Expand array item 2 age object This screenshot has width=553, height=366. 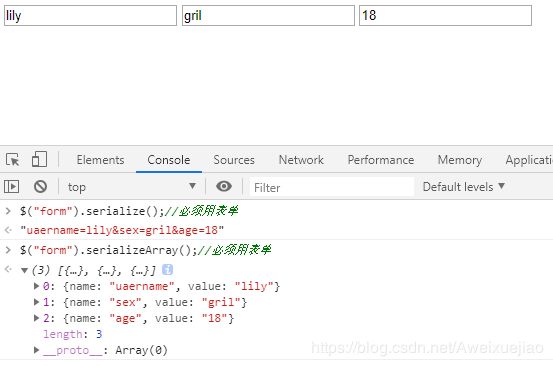coord(36,318)
